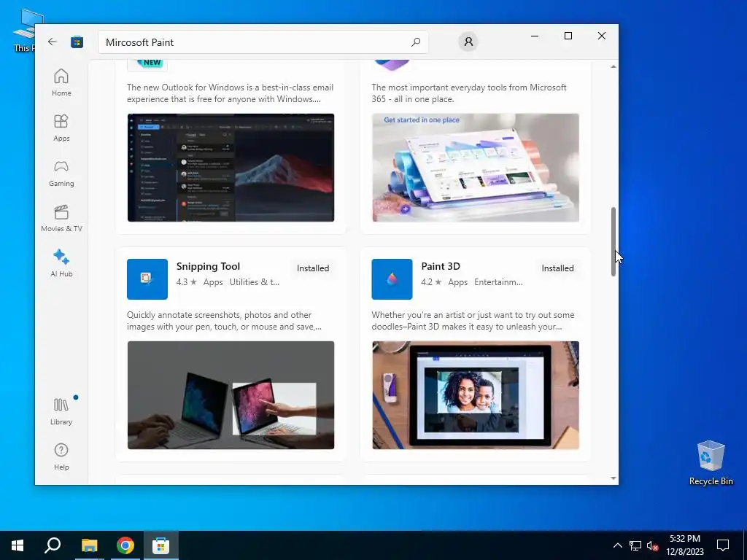Launch Google Chrome from the taskbar

(x=125, y=545)
